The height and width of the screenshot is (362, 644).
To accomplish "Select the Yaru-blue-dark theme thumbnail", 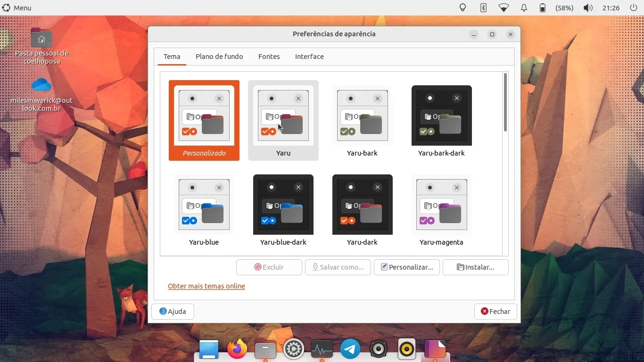I will coord(283,205).
